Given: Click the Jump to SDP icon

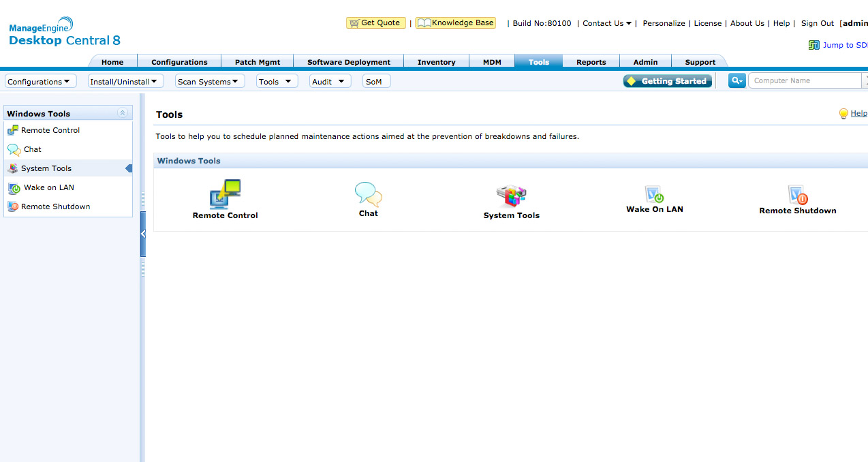Looking at the screenshot, I should click(x=813, y=45).
